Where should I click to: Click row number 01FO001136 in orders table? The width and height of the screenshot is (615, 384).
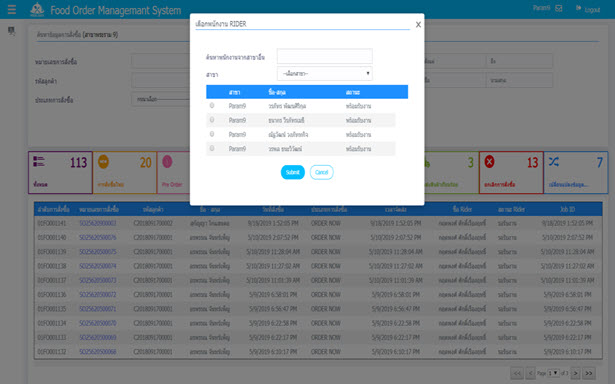pos(52,295)
